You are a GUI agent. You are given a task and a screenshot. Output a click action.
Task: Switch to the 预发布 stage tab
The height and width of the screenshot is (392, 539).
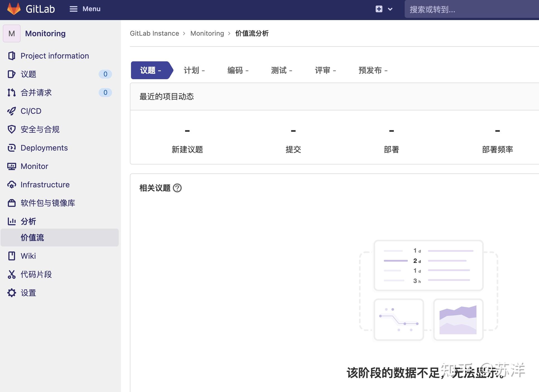click(x=373, y=70)
